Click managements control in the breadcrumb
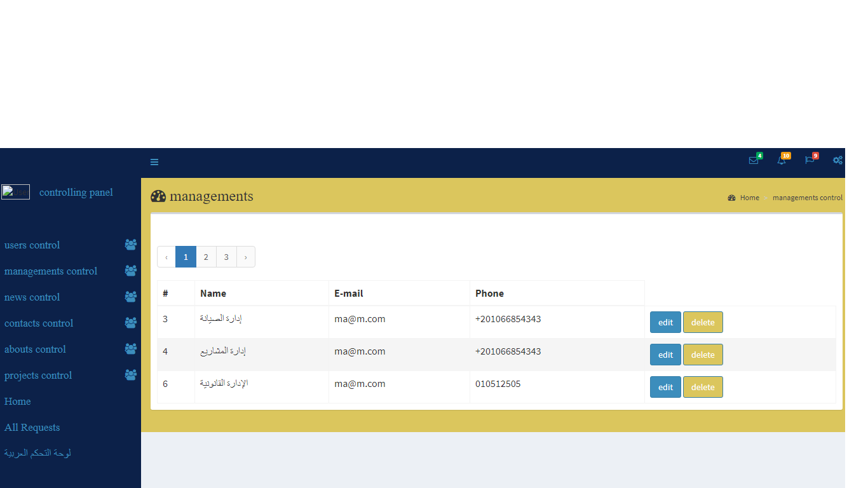Image resolution: width=868 pixels, height=488 pixels. tap(808, 198)
